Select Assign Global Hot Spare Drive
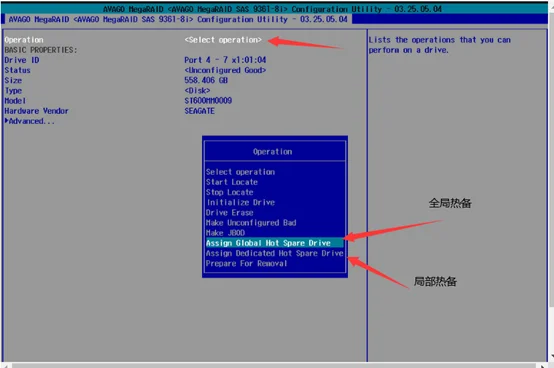 274,243
